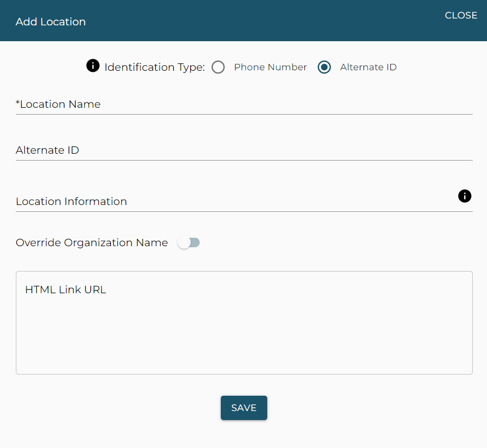Image resolution: width=487 pixels, height=448 pixels.
Task: Close the Add Location dialog
Action: coord(461,15)
